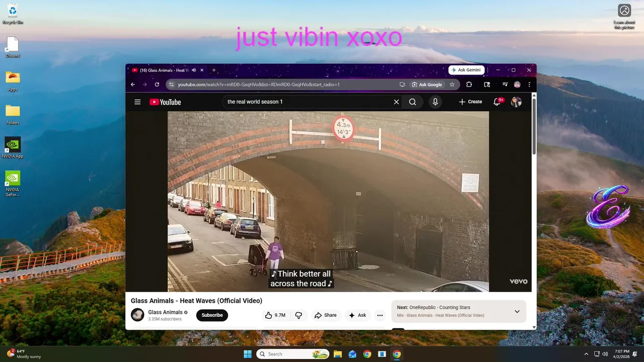Select NVIDIA GeForce desktop shortcut
Screen dimensions: 644x362
(x=13, y=184)
